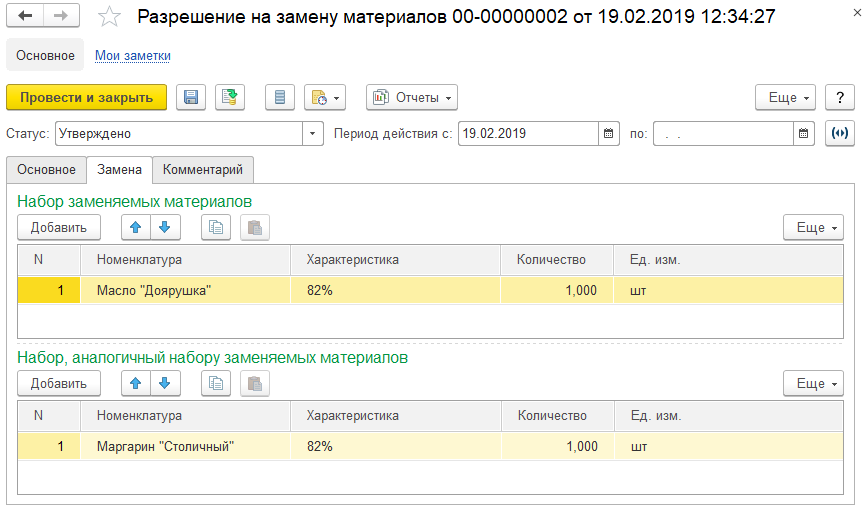Move row up in replaced materials set
This screenshot has height=513, width=865.
(x=136, y=227)
